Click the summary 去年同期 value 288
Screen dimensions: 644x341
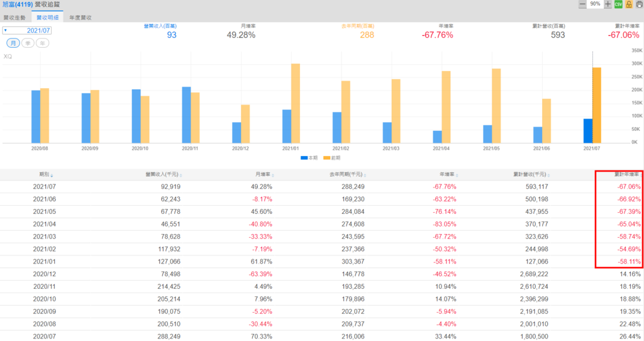tap(367, 35)
